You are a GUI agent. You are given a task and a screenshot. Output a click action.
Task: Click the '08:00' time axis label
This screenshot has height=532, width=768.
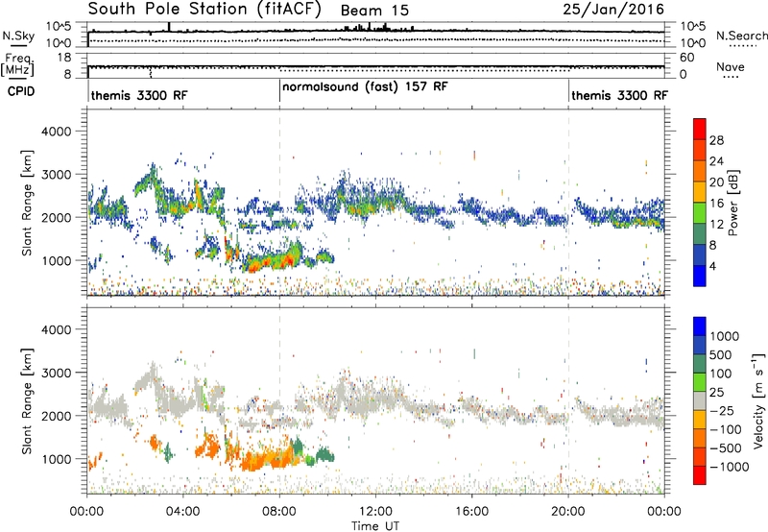coord(279,512)
